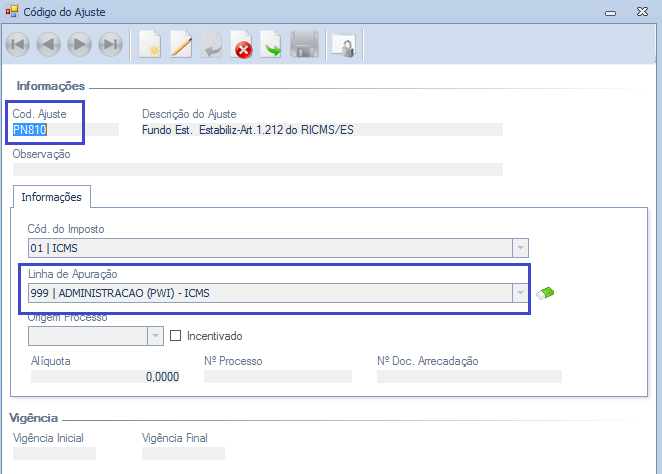Go to the next record
Viewport: 662px width, 474px height.
[x=79, y=44]
